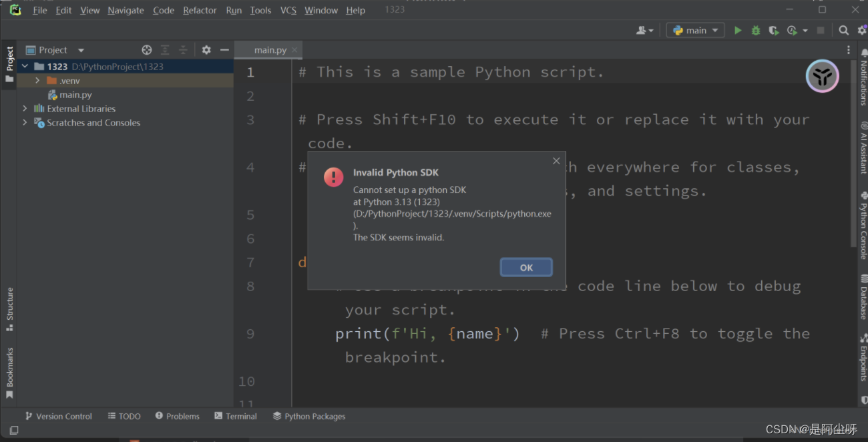Click OK on the Invalid Python SDK dialog
This screenshot has width=868, height=442.
[525, 267]
